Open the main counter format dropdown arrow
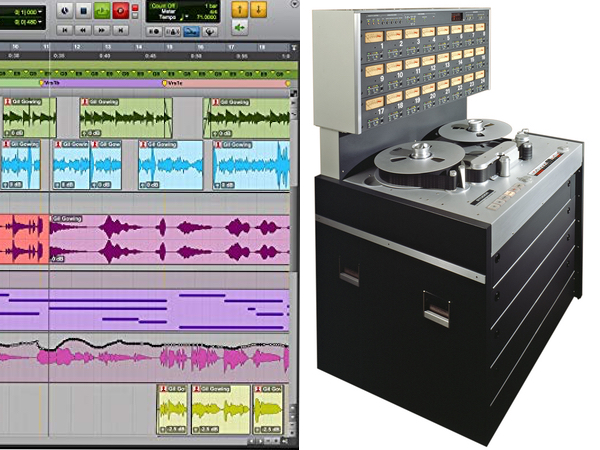The height and width of the screenshot is (450, 600). pyautogui.click(x=40, y=12)
